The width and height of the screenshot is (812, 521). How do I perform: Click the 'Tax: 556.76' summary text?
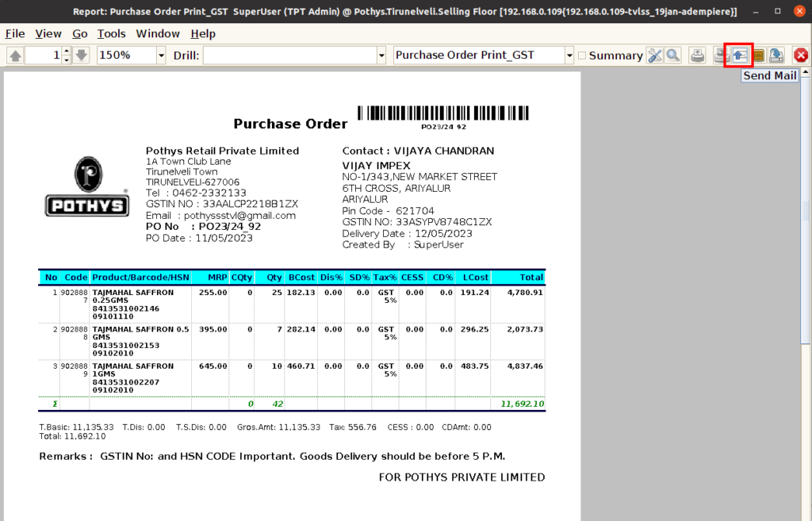tap(353, 427)
